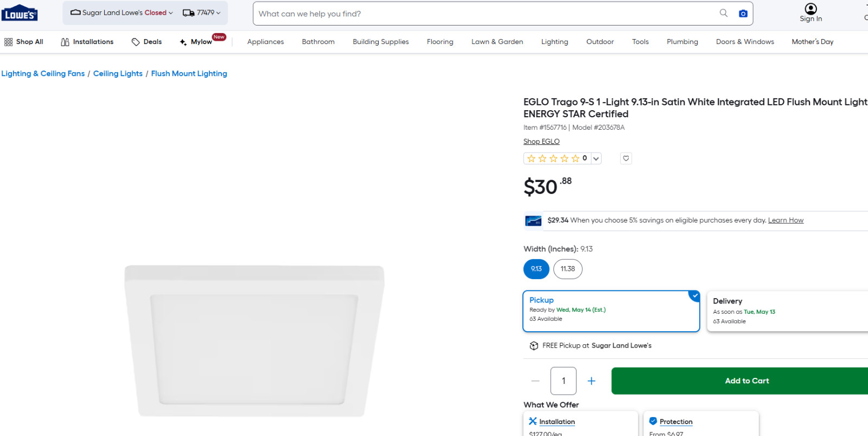
Task: Open the Lighting menu item
Action: pos(554,42)
